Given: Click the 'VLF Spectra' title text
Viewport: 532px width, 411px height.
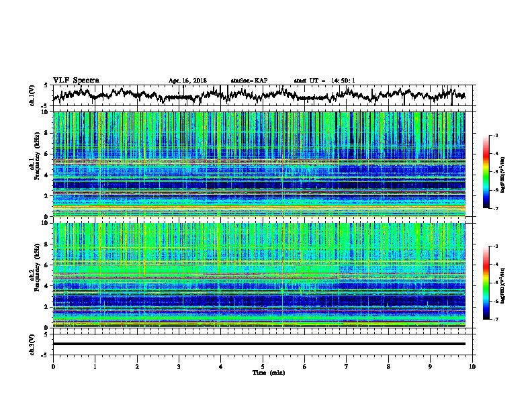Looking at the screenshot, I should 76,81.
